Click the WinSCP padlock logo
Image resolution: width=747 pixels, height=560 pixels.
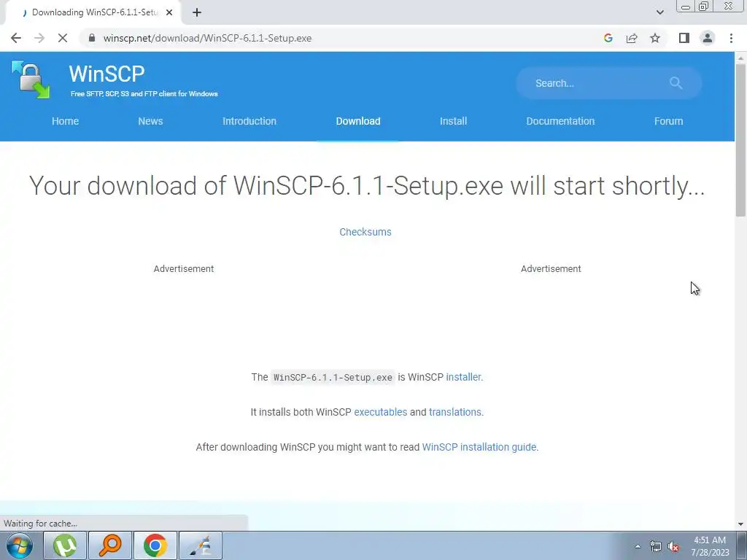click(31, 79)
